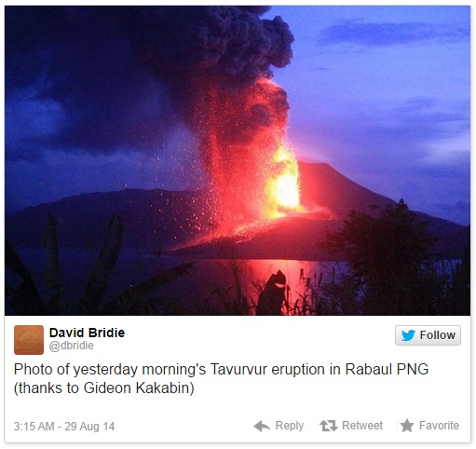Click the Reply arrow icon

(262, 426)
